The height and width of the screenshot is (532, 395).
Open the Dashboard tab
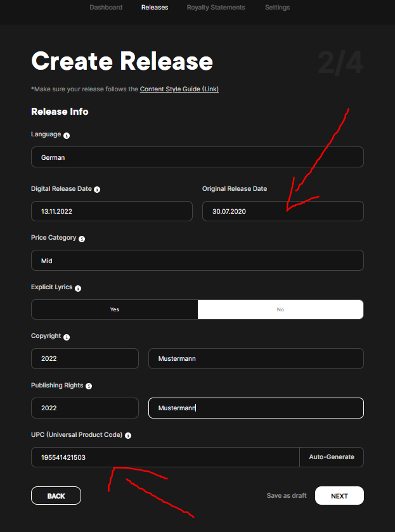106,7
